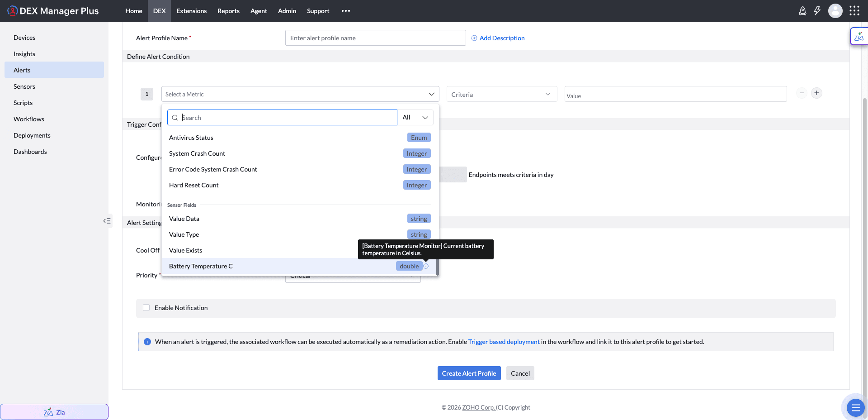
Task: Select the Battery Temperature C sensor field
Action: (299, 266)
